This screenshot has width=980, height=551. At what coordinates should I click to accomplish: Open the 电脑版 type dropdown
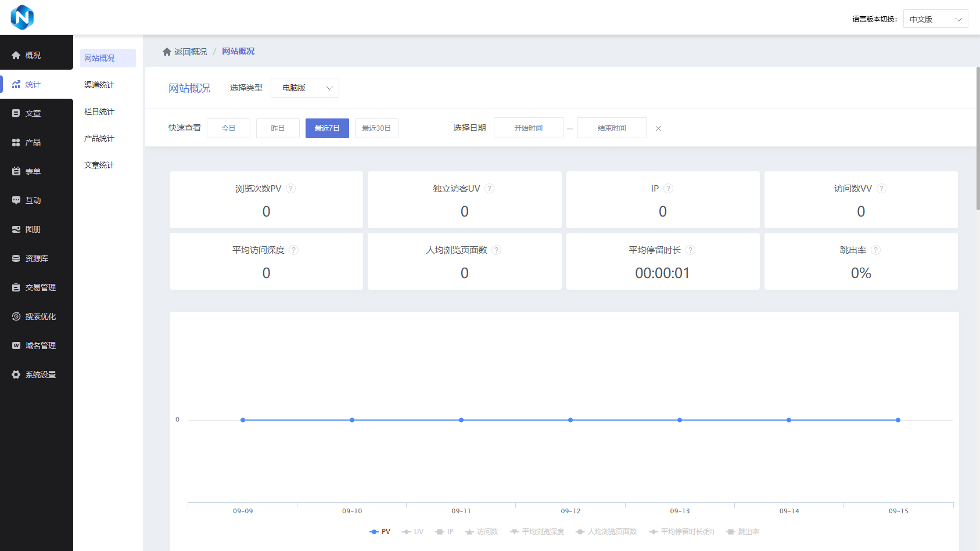click(305, 88)
